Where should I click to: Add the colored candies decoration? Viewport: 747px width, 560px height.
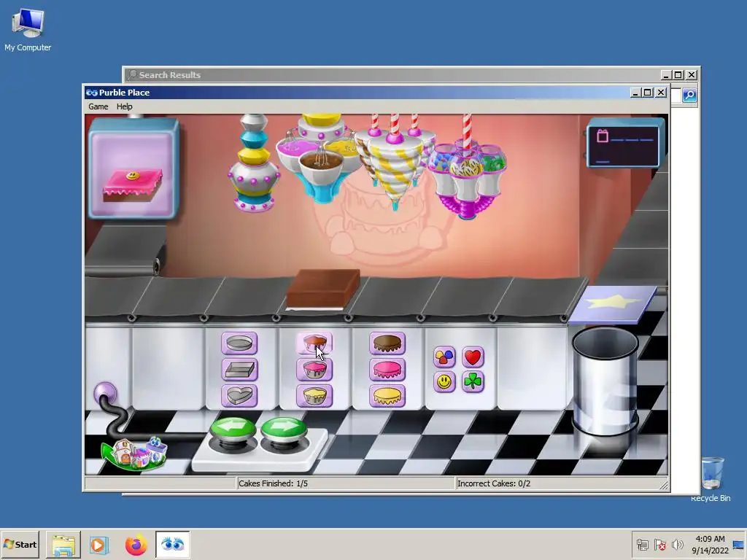444,357
